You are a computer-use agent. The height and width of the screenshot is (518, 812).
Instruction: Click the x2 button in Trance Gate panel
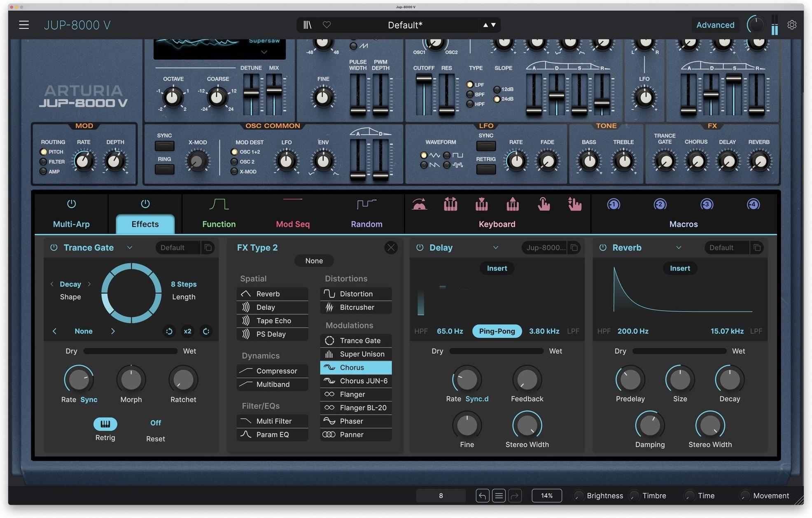187,331
